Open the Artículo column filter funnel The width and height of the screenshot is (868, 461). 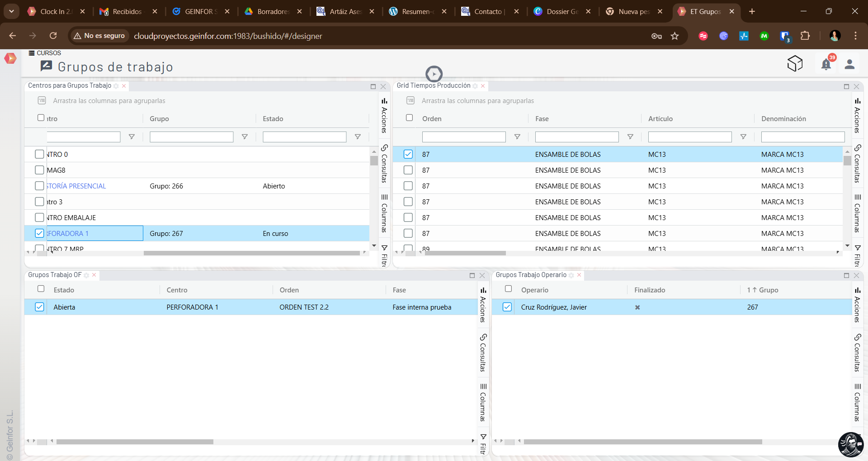tap(743, 136)
